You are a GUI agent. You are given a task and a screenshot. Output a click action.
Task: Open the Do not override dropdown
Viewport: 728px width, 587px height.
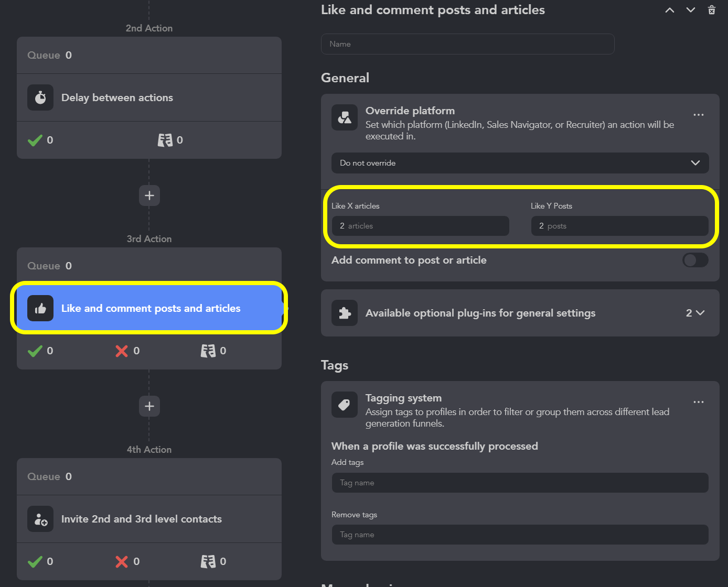520,163
